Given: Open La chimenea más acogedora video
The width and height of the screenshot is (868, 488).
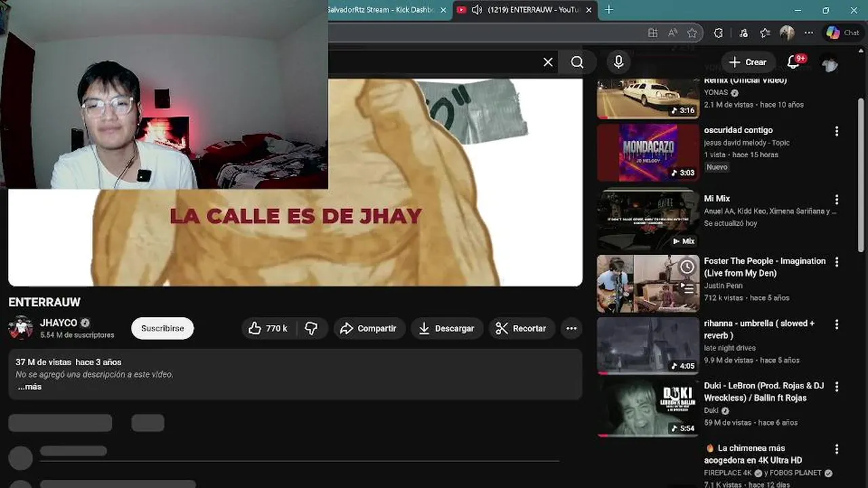Looking at the screenshot, I should click(753, 454).
